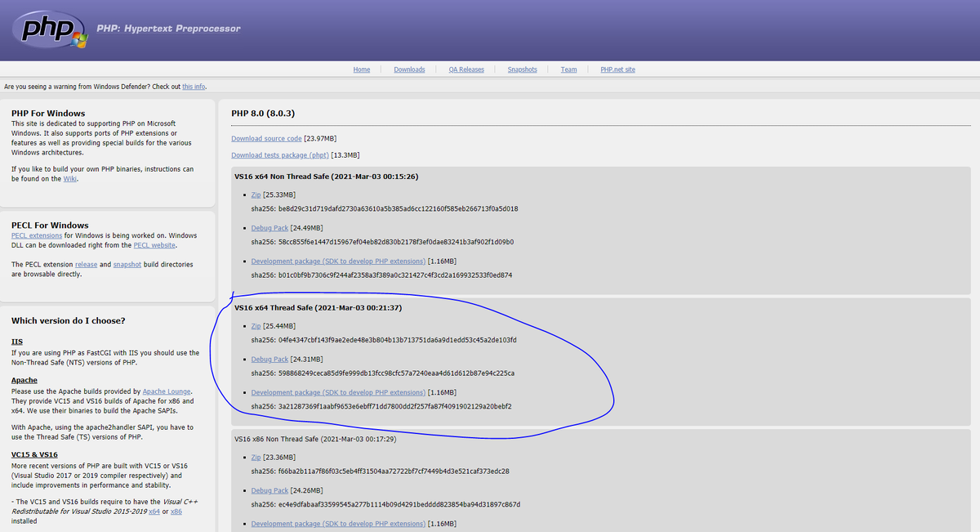Visit the PHP.net site link

coord(617,69)
